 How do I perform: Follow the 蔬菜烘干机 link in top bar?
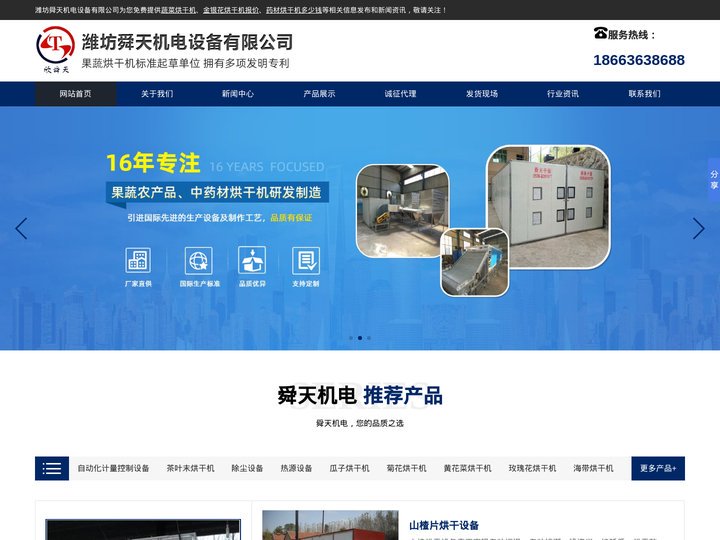point(178,10)
